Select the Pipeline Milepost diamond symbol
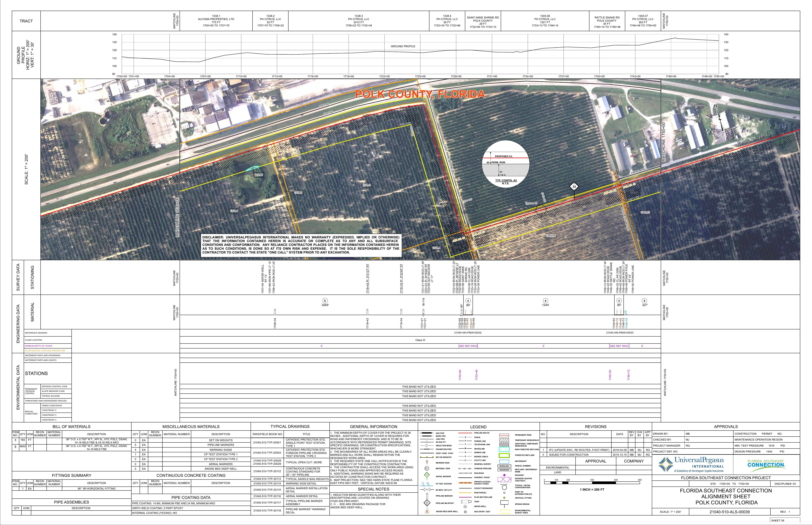This screenshot has height=525, width=812. pyautogui.click(x=427, y=503)
